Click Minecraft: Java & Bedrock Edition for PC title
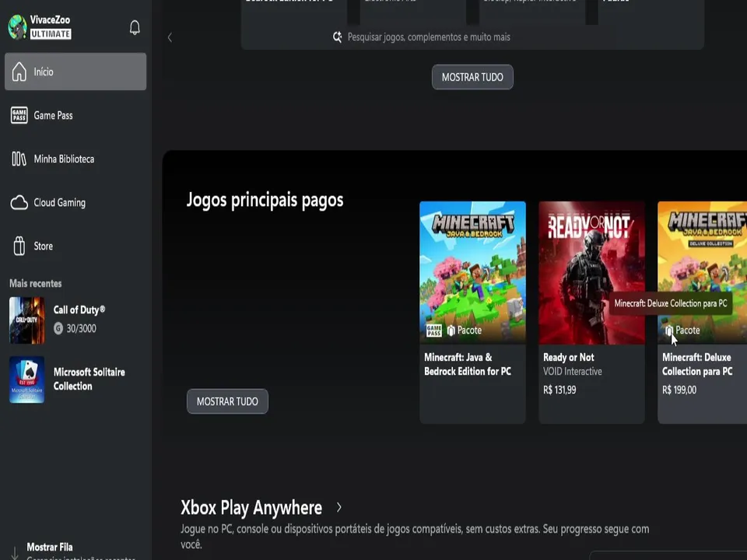Image resolution: width=747 pixels, height=560 pixels. coord(468,364)
